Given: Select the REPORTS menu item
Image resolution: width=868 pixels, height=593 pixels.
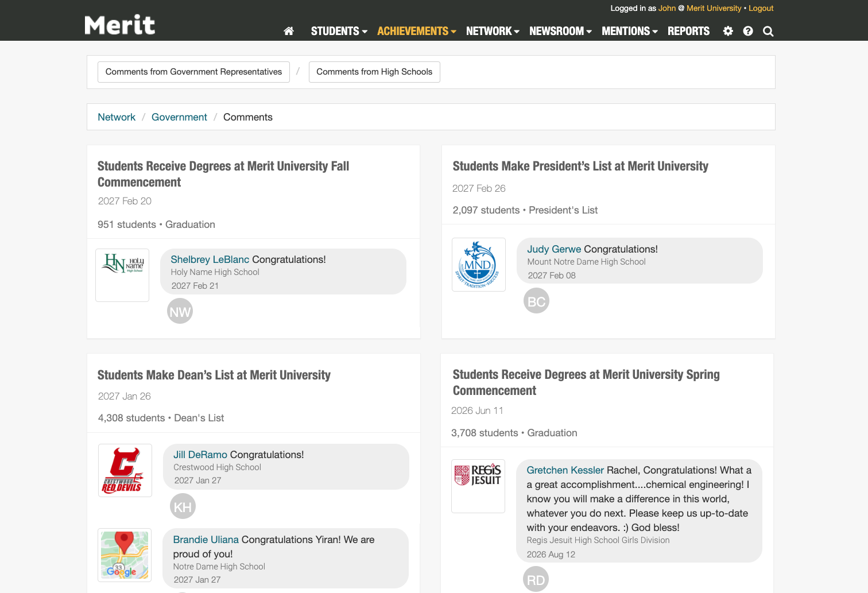Looking at the screenshot, I should point(688,31).
